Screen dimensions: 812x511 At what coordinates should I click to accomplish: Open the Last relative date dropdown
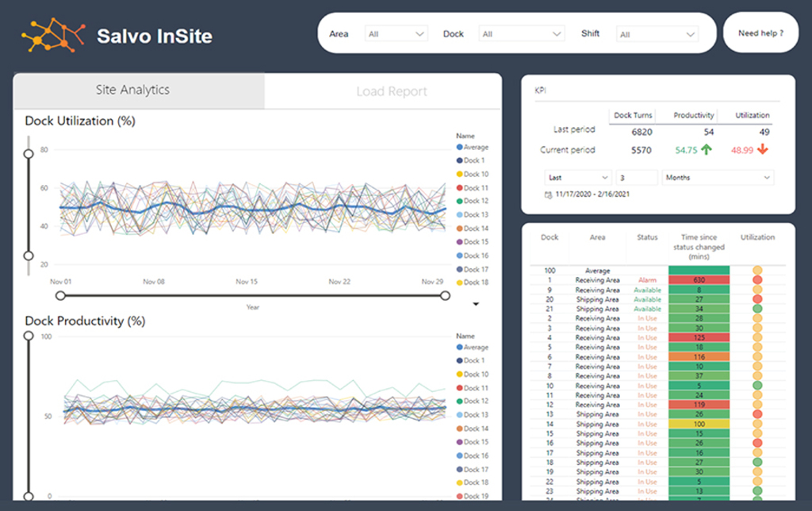point(578,178)
